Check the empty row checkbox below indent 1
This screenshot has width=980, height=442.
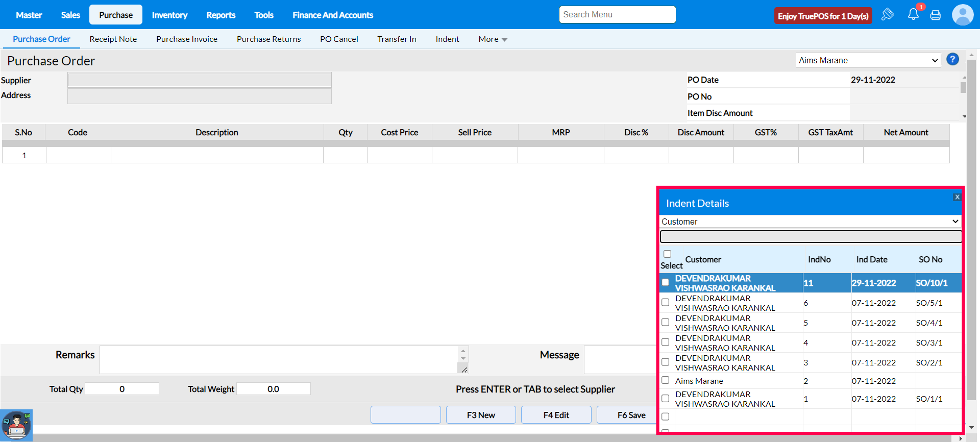665,416
